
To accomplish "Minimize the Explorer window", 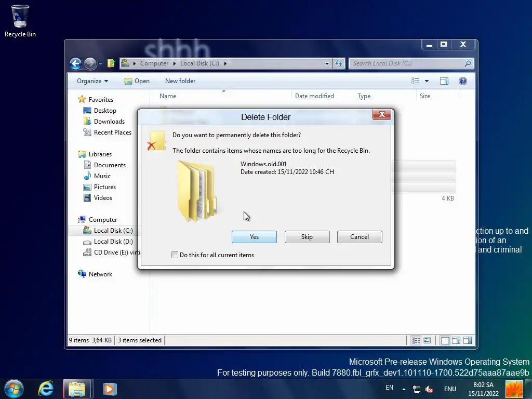I will click(429, 45).
